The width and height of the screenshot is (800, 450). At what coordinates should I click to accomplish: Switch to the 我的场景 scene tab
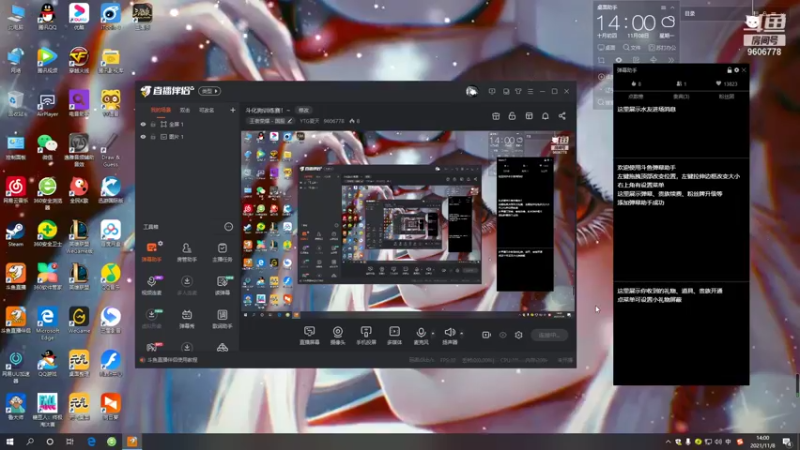[x=161, y=110]
